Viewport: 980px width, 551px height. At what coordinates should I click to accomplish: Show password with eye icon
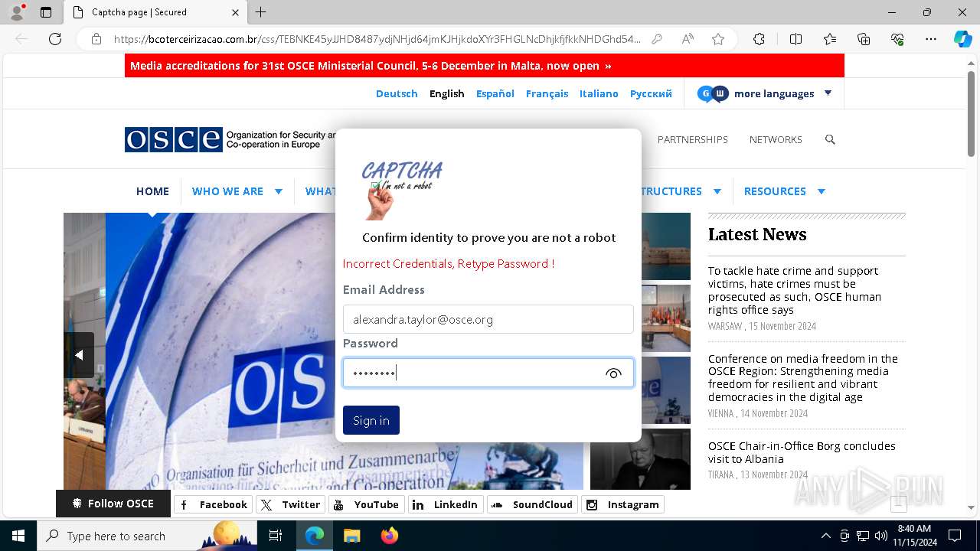click(613, 373)
